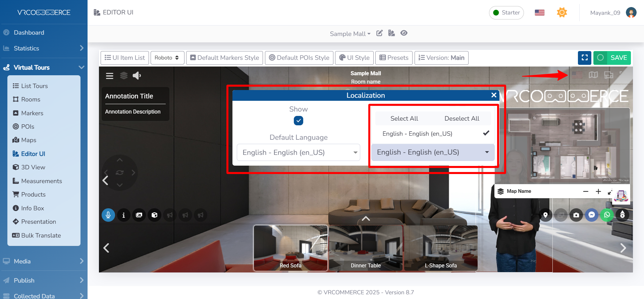Click the speaker audio icon
Viewport: 644px width, 299px height.
click(137, 76)
